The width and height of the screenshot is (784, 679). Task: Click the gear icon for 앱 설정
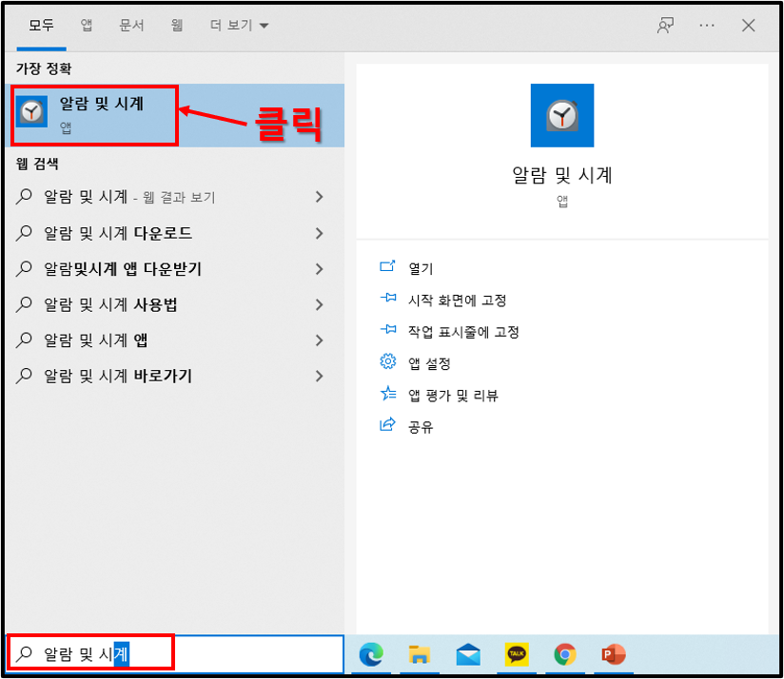click(387, 361)
